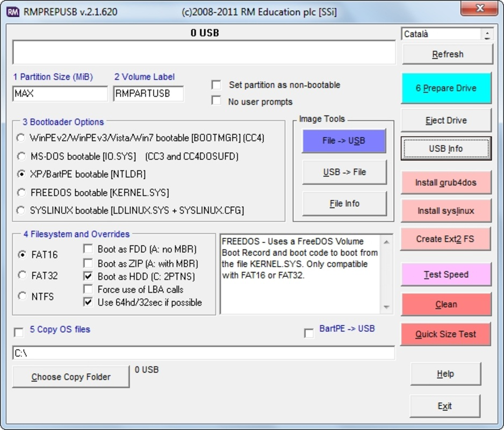Screen dimensions: 504x430
Task: Select XP/BartPE bootable [NTLDR] option
Action: [21, 174]
